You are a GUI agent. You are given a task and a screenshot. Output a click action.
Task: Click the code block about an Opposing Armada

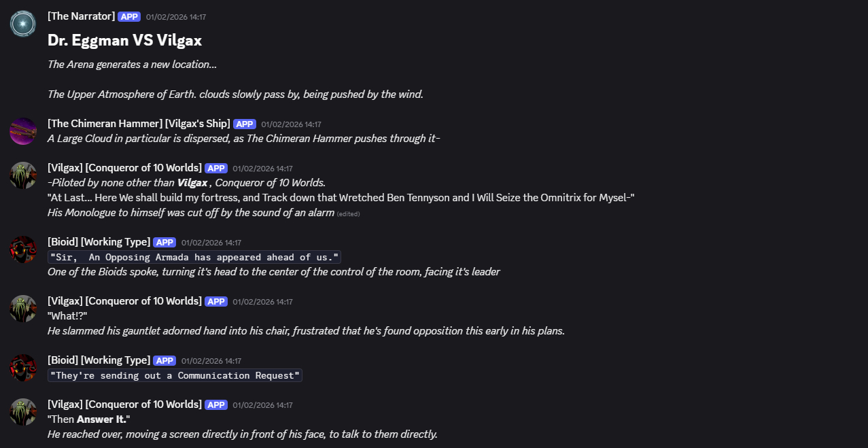(194, 257)
